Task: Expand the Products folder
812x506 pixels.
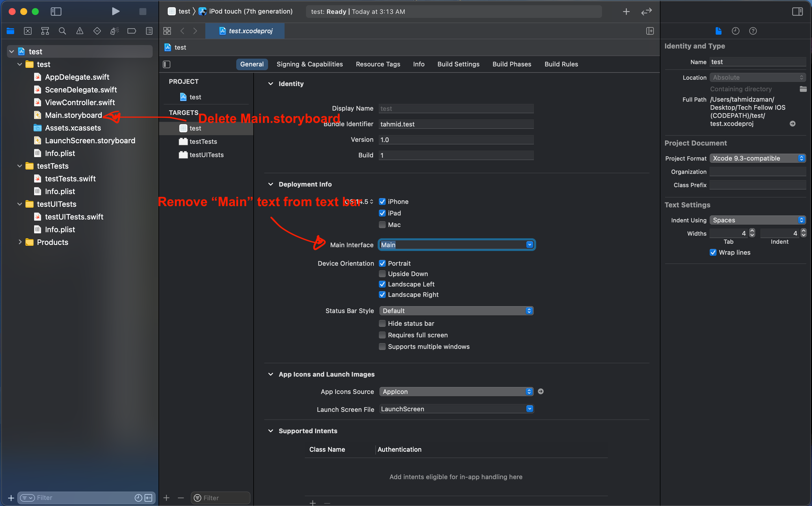Action: [20, 242]
